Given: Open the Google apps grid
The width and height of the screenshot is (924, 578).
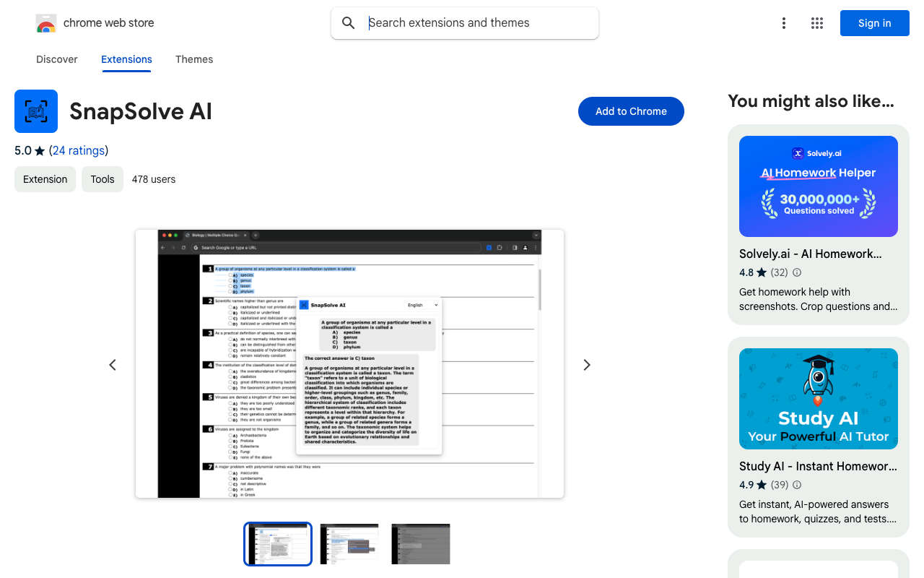Looking at the screenshot, I should coord(817,23).
